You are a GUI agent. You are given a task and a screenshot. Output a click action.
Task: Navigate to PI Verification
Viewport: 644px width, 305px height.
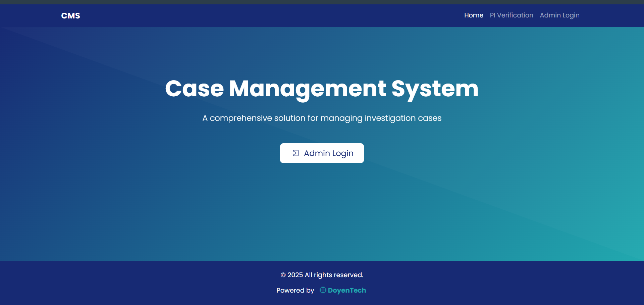point(511,15)
